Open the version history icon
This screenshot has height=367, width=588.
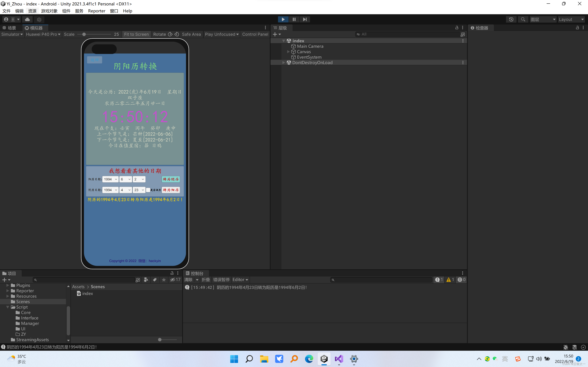(511, 19)
